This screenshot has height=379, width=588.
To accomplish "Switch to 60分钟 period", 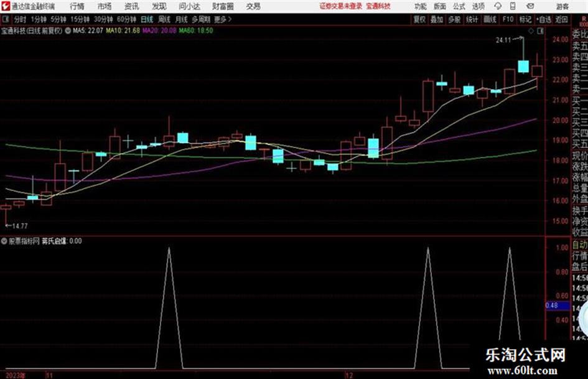I will tap(126, 19).
